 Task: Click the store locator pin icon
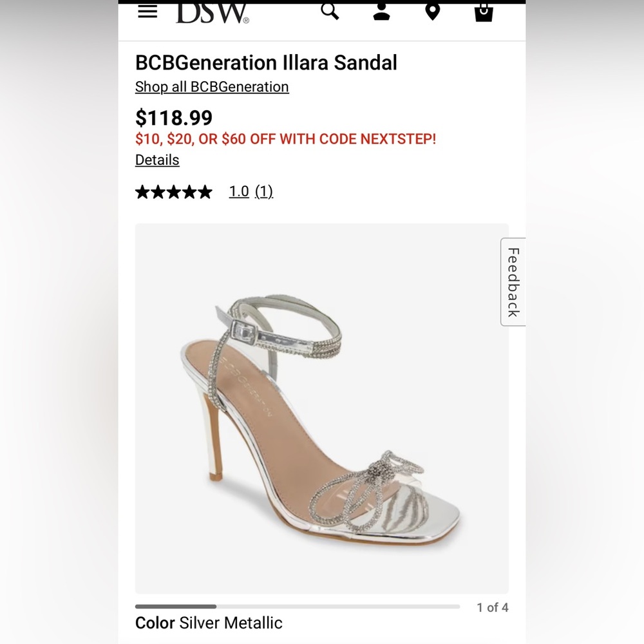tap(432, 11)
